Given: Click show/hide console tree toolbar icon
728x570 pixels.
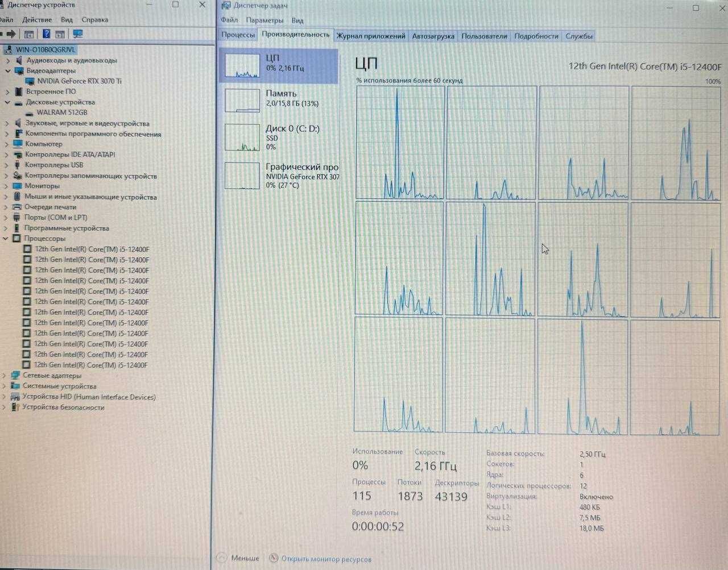Looking at the screenshot, I should [29, 34].
